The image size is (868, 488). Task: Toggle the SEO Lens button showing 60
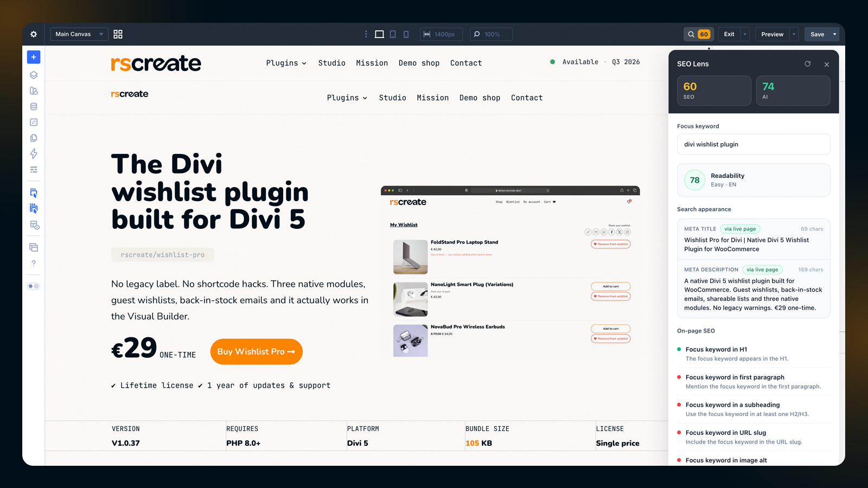coord(699,34)
